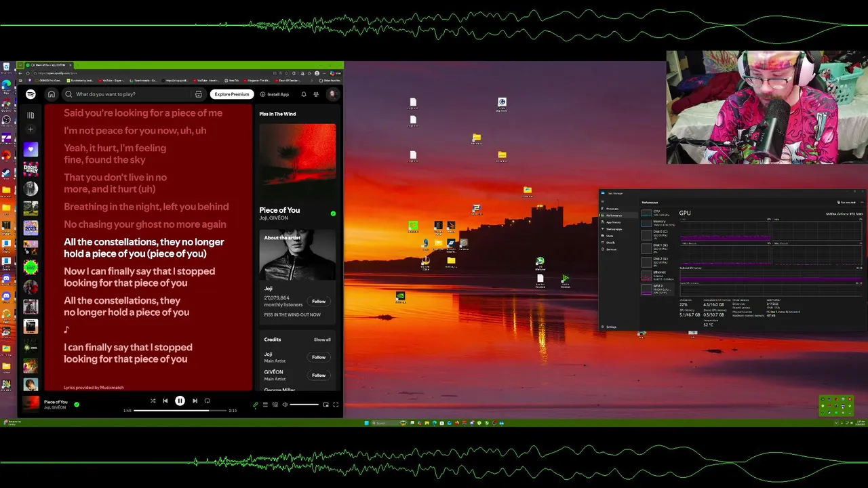Click the Spotify logo icon
Image resolution: width=868 pixels, height=488 pixels.
[x=31, y=94]
